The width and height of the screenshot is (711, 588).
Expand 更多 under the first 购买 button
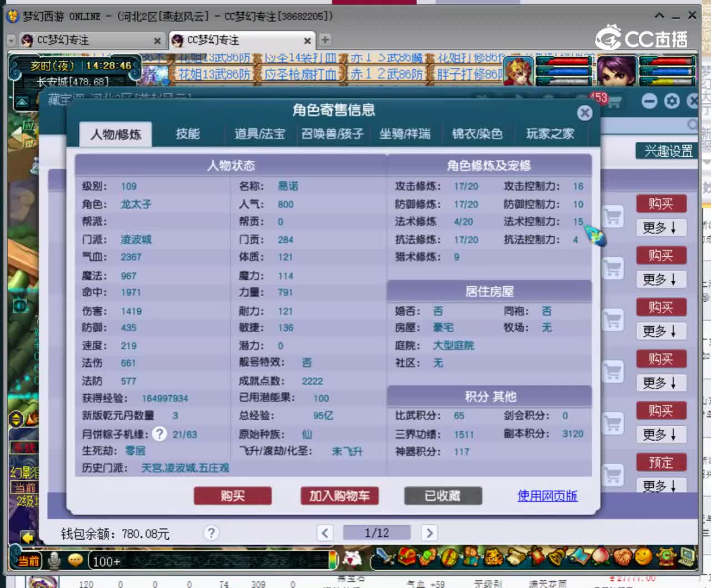coord(660,227)
